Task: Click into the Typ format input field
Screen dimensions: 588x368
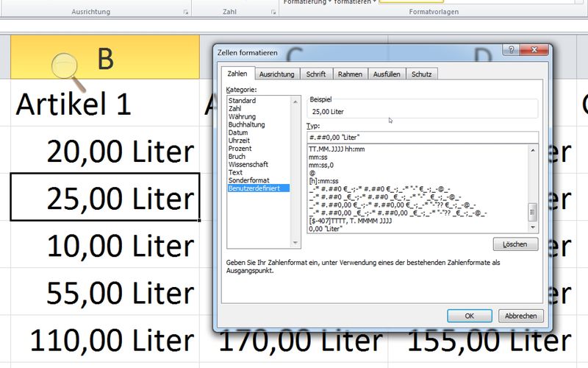Action: [422, 137]
